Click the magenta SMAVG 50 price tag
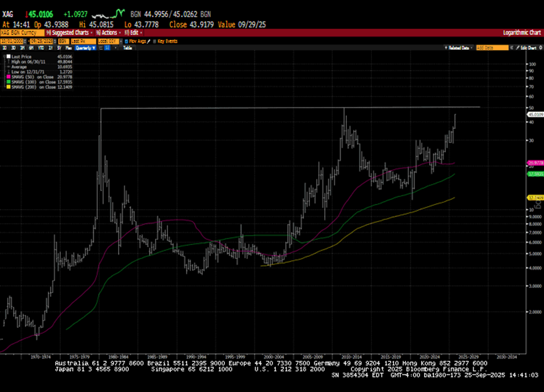This screenshot has height=392, width=544. tap(535, 163)
